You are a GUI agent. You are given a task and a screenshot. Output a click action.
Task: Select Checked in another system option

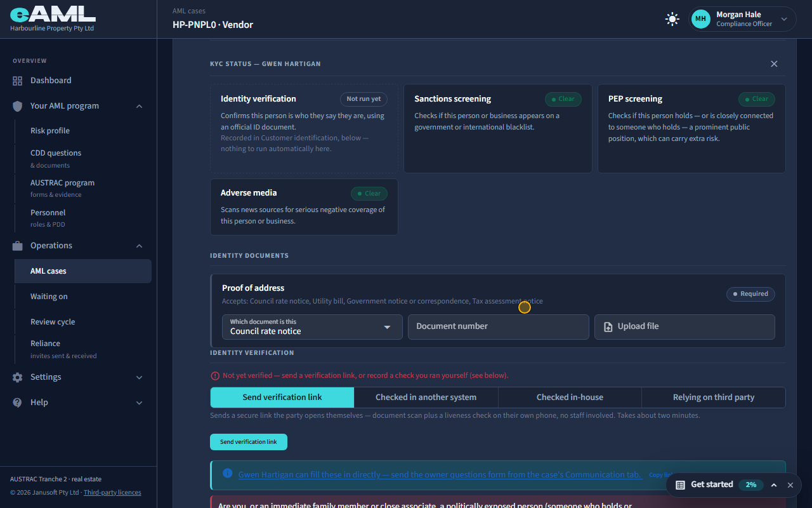coord(426,398)
